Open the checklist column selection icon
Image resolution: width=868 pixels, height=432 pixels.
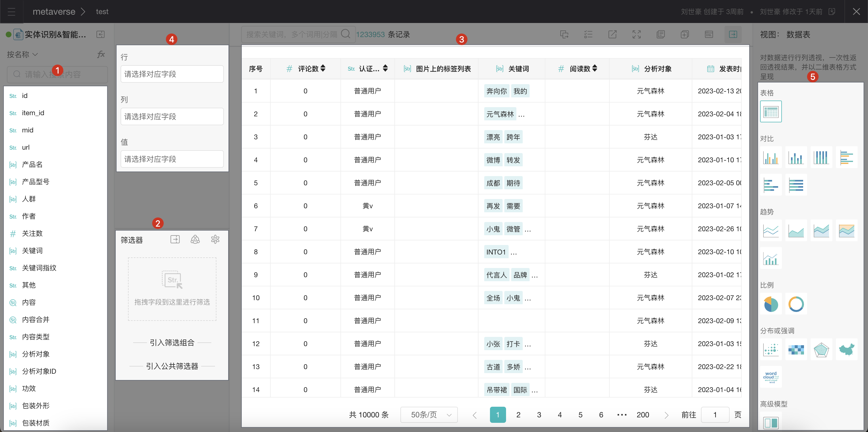point(588,34)
